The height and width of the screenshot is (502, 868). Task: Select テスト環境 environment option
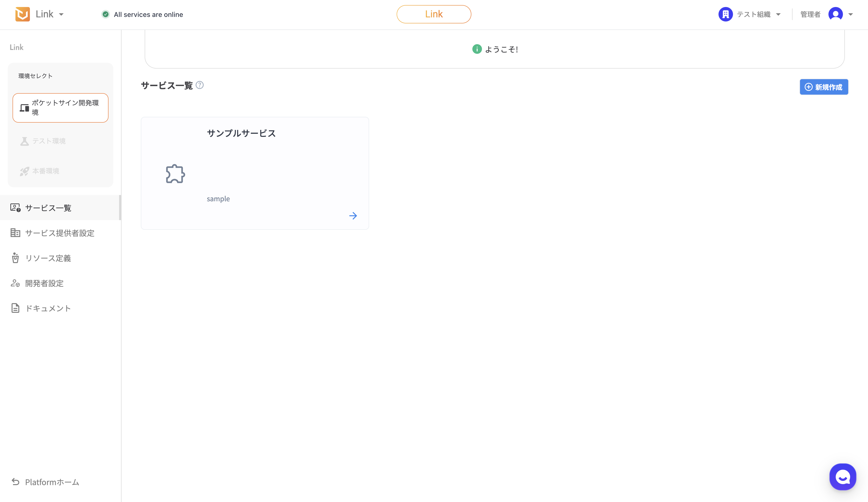pyautogui.click(x=48, y=141)
